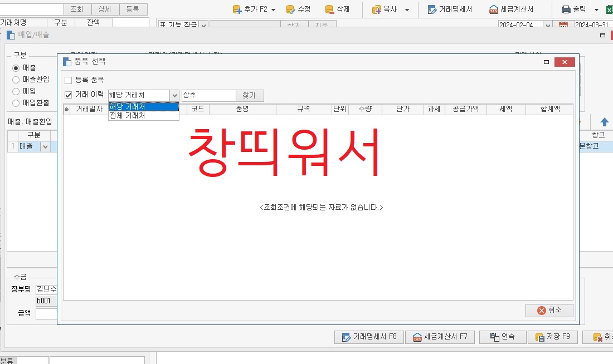Enable the 등록 품목 checkbox
Image resolution: width=613 pixels, height=364 pixels.
(x=69, y=80)
